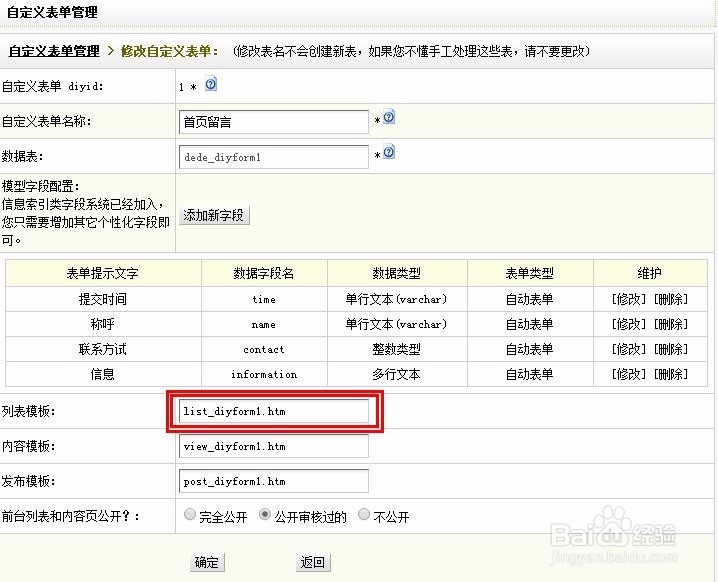Click the 联系方式 cell

[103, 349]
